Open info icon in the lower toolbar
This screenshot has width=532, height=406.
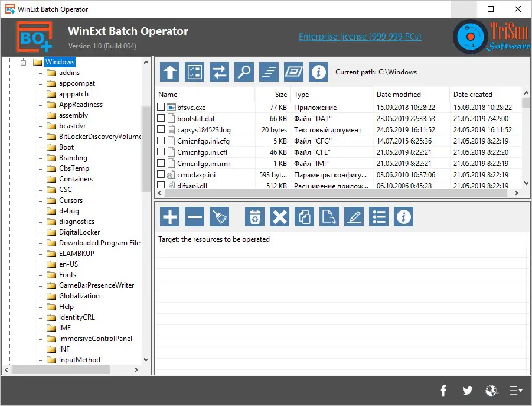click(x=403, y=216)
